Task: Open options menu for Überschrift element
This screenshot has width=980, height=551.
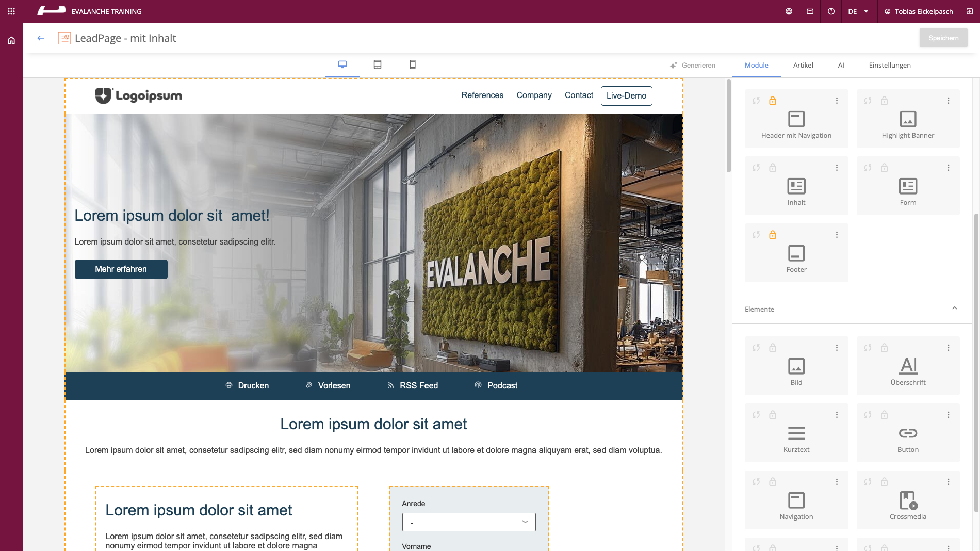Action: [948, 348]
